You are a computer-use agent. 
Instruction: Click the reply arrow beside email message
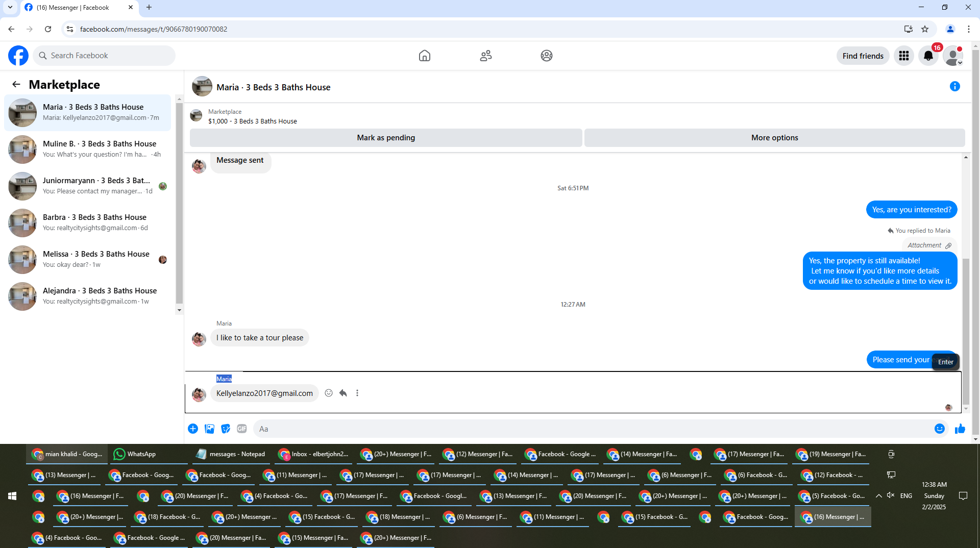tap(343, 393)
